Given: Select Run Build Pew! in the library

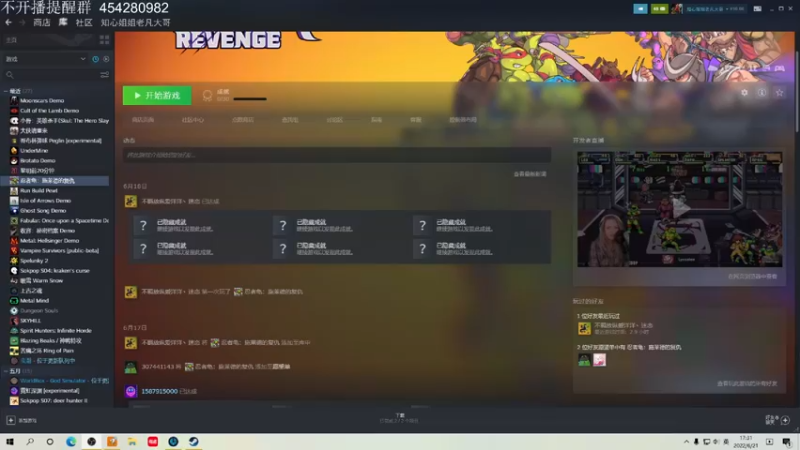Looking at the screenshot, I should click(39, 191).
